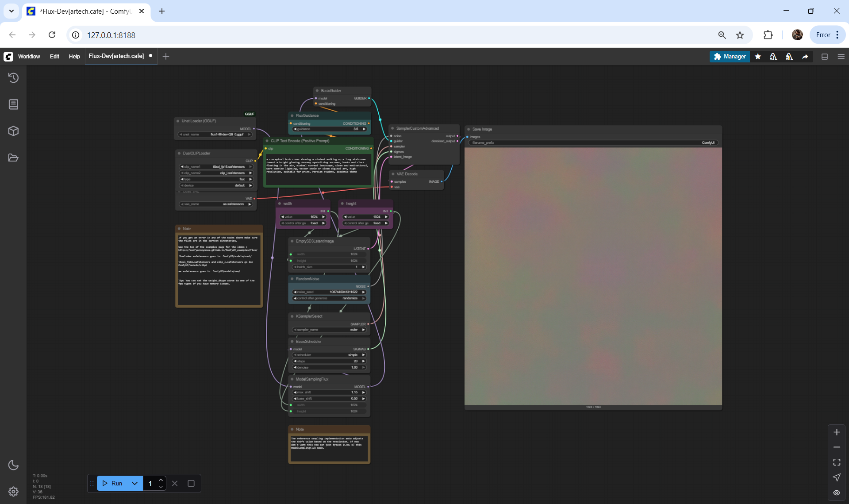Click the share arrow icon
This screenshot has height=504, width=849.
[x=805, y=57]
